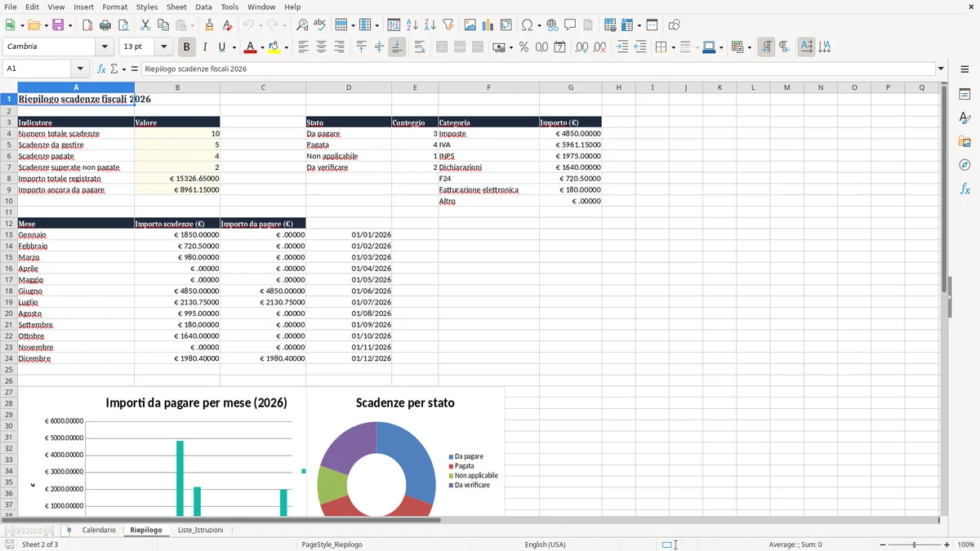Switch to the Calendario sheet tab
The width and height of the screenshot is (980, 551).
coord(99,530)
